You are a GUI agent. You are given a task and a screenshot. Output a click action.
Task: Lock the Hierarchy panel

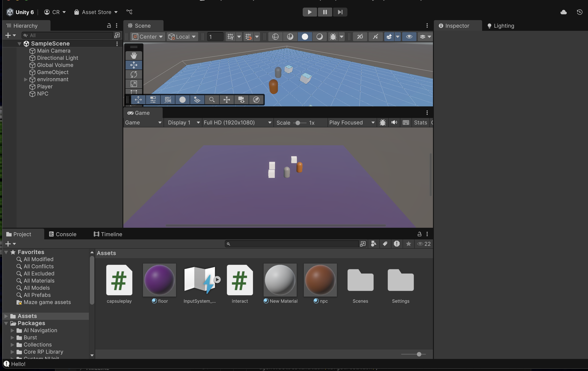click(x=109, y=26)
